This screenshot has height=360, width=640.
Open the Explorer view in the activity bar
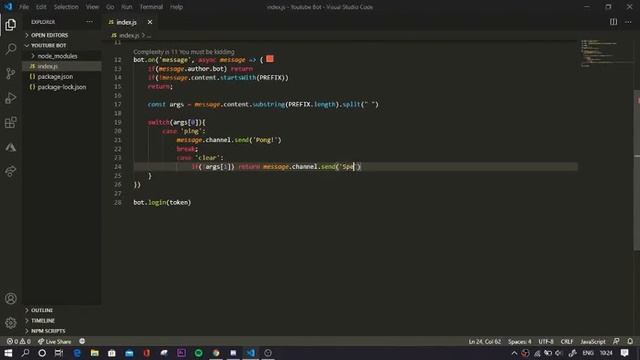point(11,24)
